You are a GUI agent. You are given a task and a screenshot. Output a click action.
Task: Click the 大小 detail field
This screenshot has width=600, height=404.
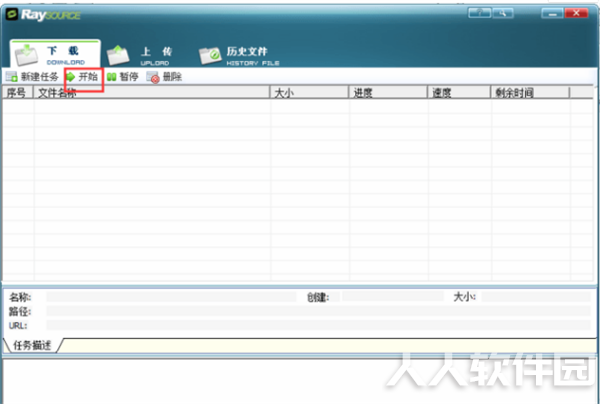536,296
